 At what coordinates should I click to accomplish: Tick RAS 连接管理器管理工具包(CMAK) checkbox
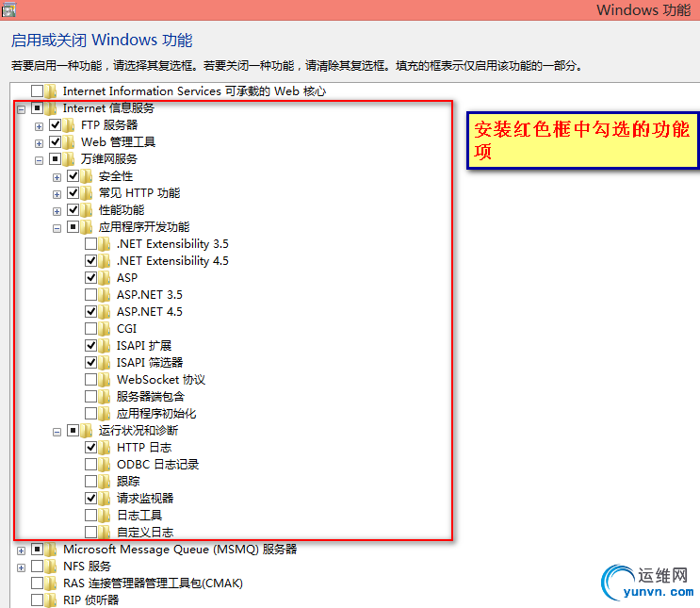click(x=37, y=583)
